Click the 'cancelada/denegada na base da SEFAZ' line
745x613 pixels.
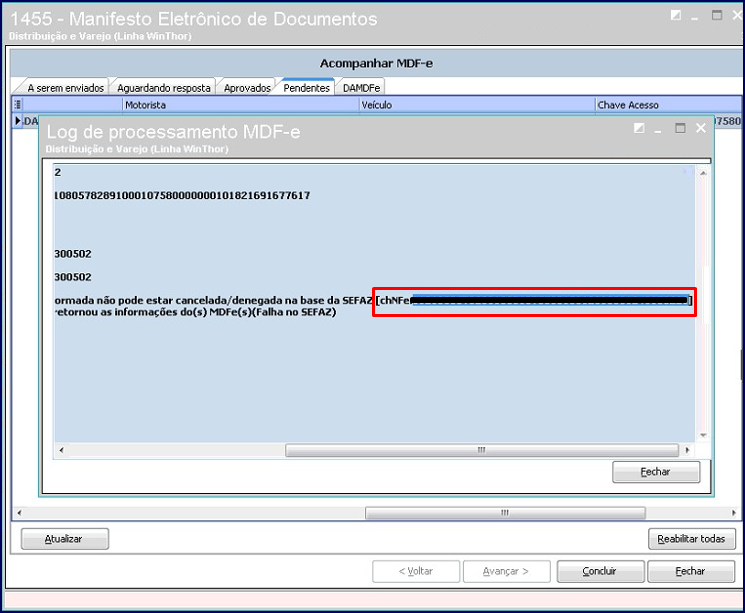374,300
